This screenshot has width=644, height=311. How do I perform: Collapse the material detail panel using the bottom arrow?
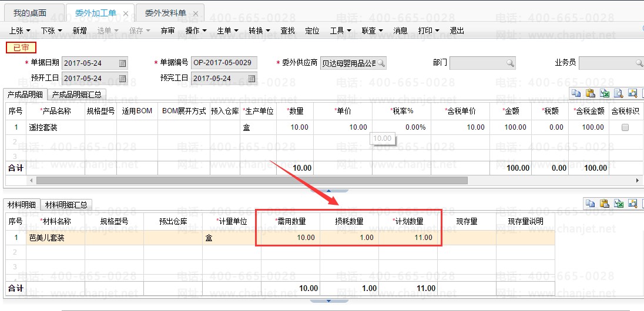pos(328,301)
